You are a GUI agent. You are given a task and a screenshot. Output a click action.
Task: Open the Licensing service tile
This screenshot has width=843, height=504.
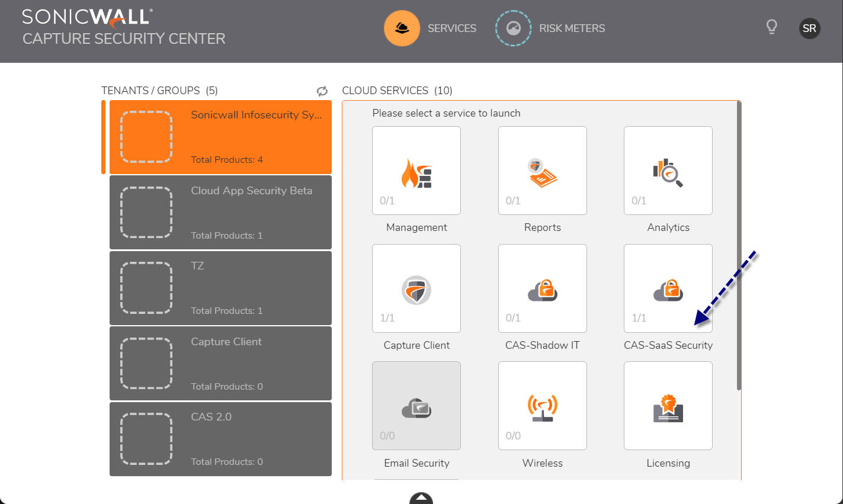click(668, 406)
